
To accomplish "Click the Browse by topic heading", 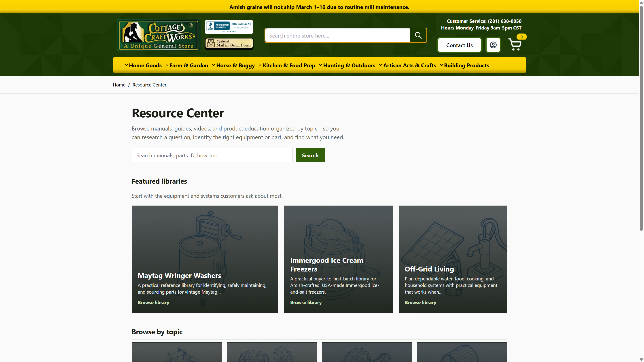I will (x=157, y=332).
